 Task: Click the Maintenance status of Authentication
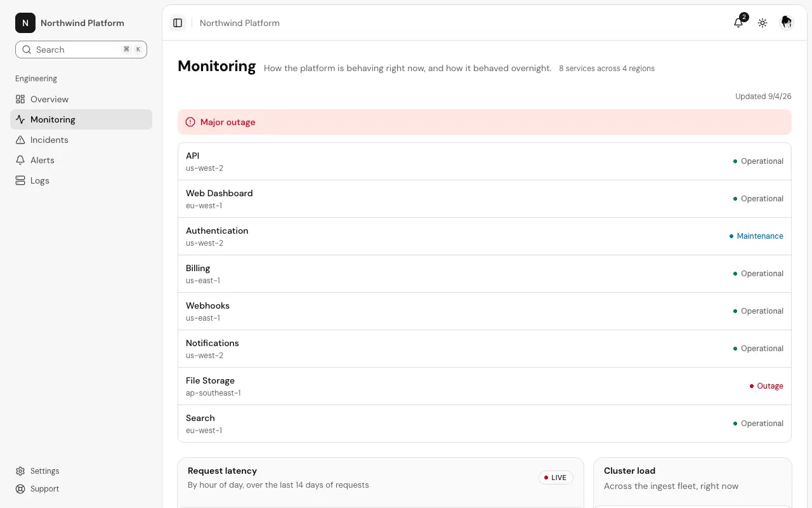click(x=756, y=236)
